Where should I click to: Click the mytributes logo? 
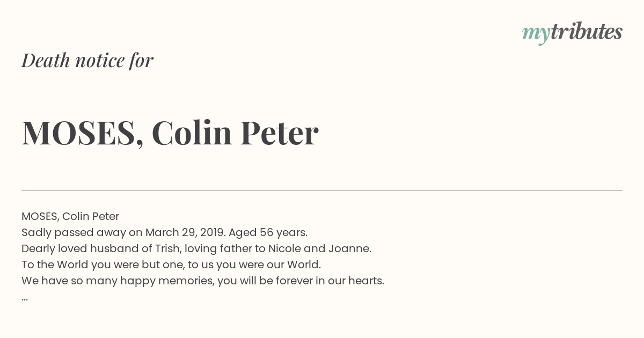(x=572, y=33)
